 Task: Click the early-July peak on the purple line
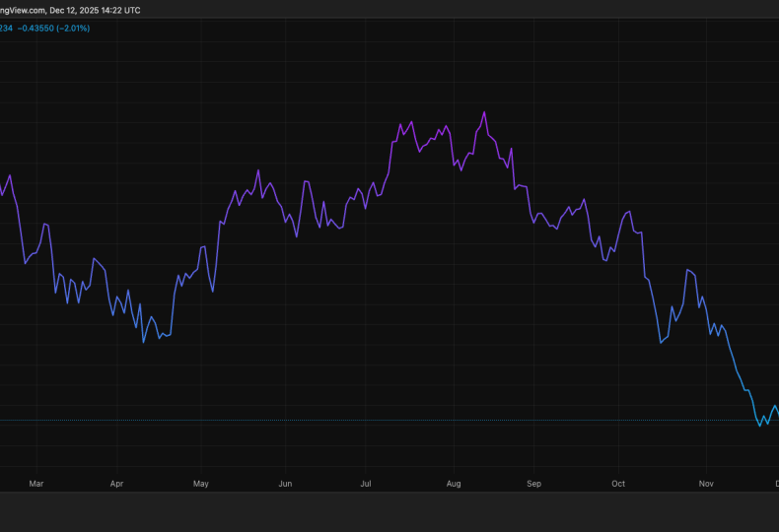[x=400, y=125]
